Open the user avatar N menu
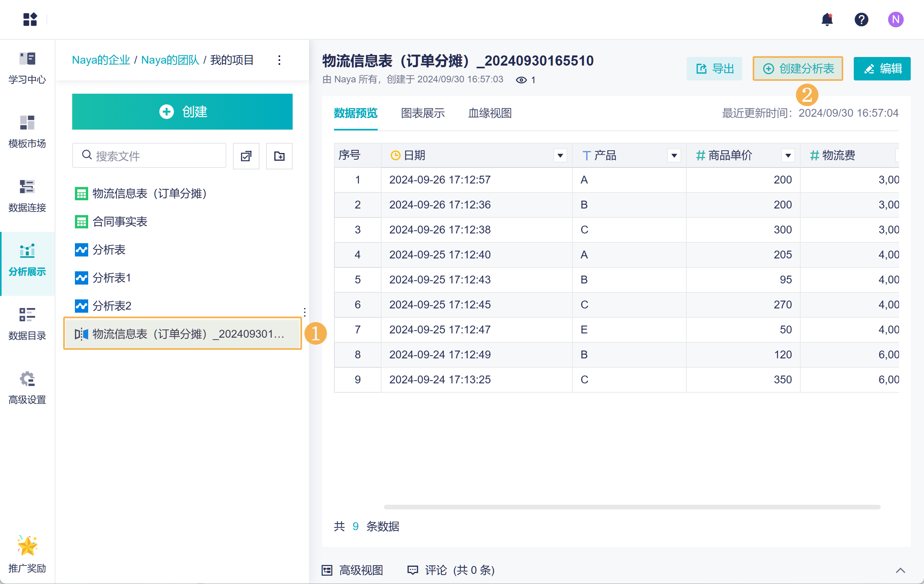Viewport: 924px width, 584px height. click(x=896, y=19)
